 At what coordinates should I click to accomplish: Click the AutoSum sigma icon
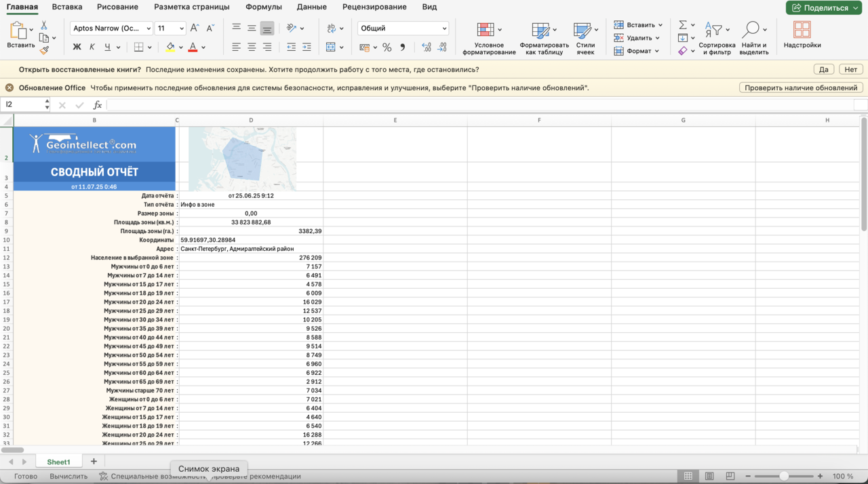683,25
